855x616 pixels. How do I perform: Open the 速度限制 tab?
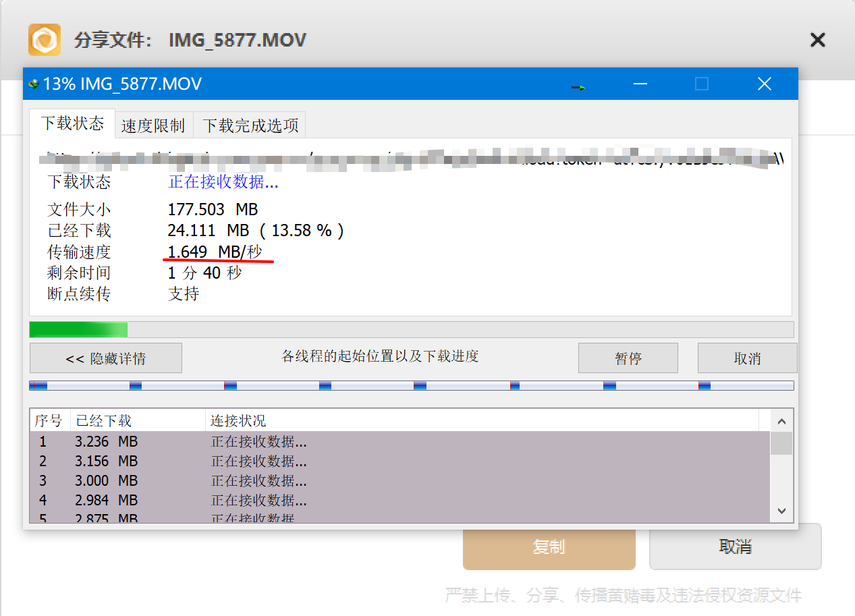pos(153,125)
